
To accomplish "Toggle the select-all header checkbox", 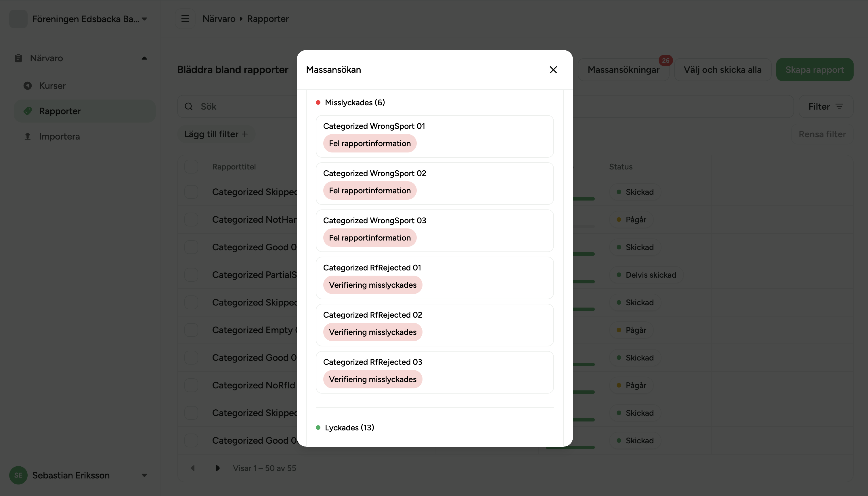I will (191, 167).
